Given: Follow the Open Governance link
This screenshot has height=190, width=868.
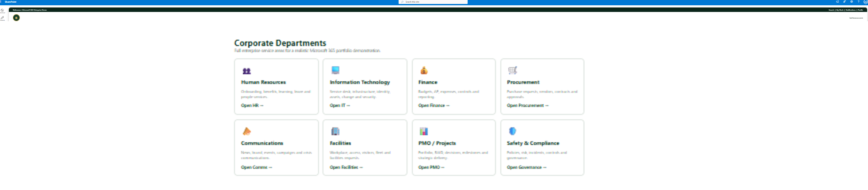Looking at the screenshot, I should [x=527, y=167].
